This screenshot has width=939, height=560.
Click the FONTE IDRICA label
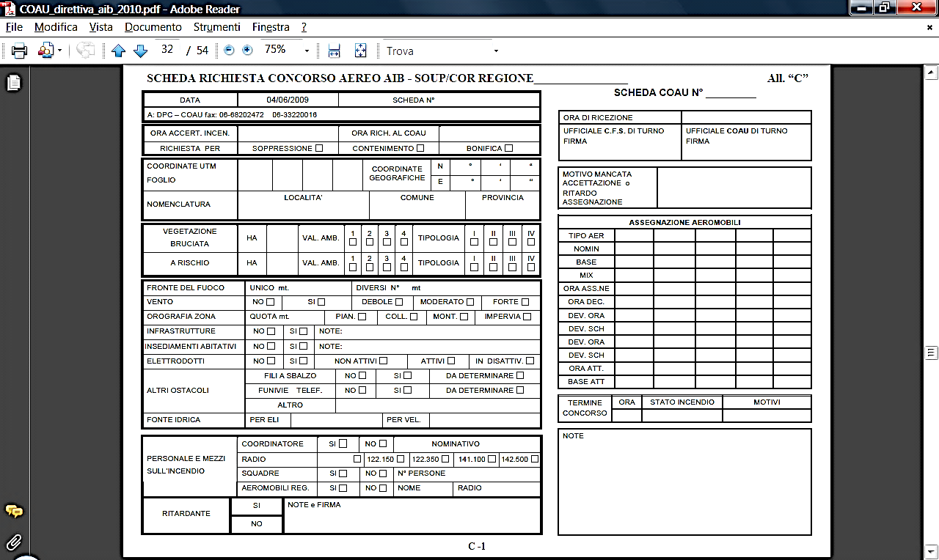pos(173,420)
